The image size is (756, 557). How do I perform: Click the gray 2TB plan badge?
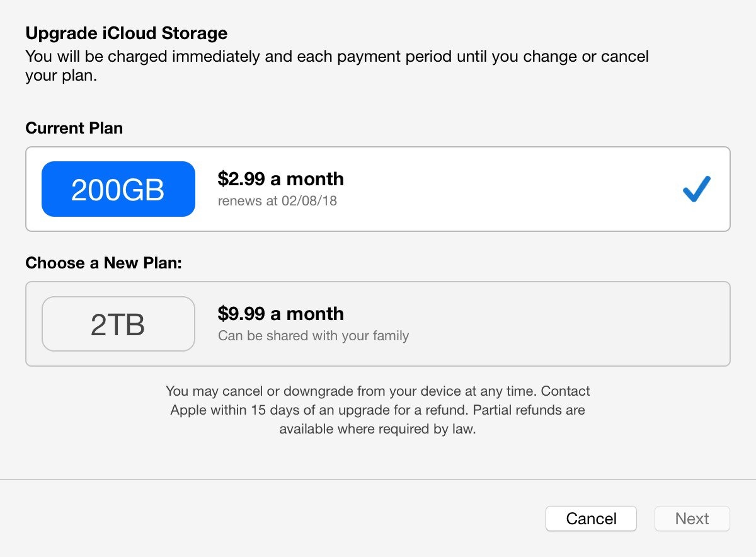tap(118, 324)
